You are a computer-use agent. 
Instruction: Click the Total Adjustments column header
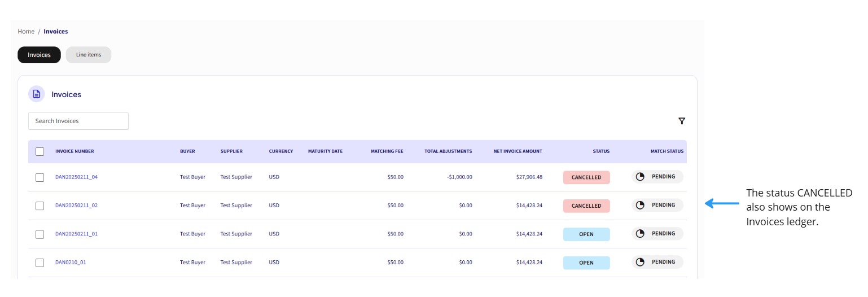pos(448,151)
